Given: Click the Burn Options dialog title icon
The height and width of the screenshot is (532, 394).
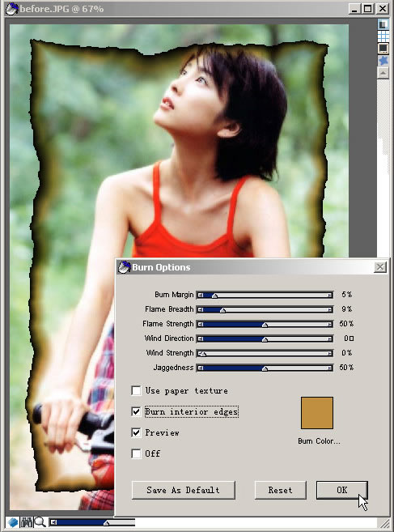Looking at the screenshot, I should coord(124,267).
